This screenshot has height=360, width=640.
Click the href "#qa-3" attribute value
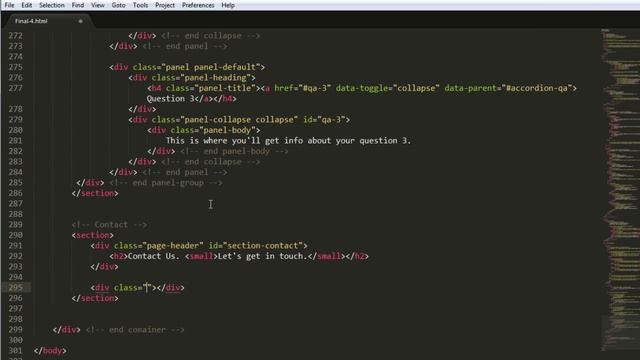tap(315, 88)
